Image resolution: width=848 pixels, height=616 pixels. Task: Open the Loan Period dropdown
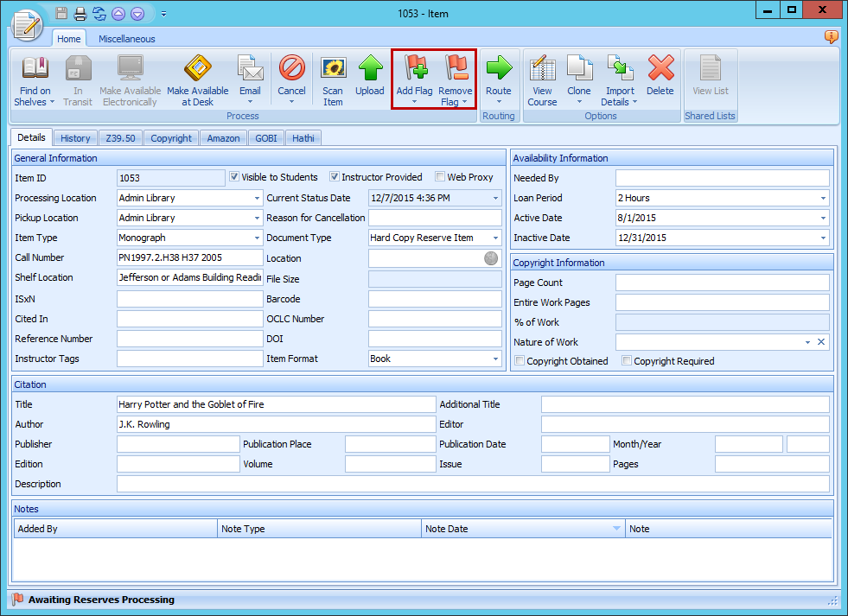(x=822, y=197)
